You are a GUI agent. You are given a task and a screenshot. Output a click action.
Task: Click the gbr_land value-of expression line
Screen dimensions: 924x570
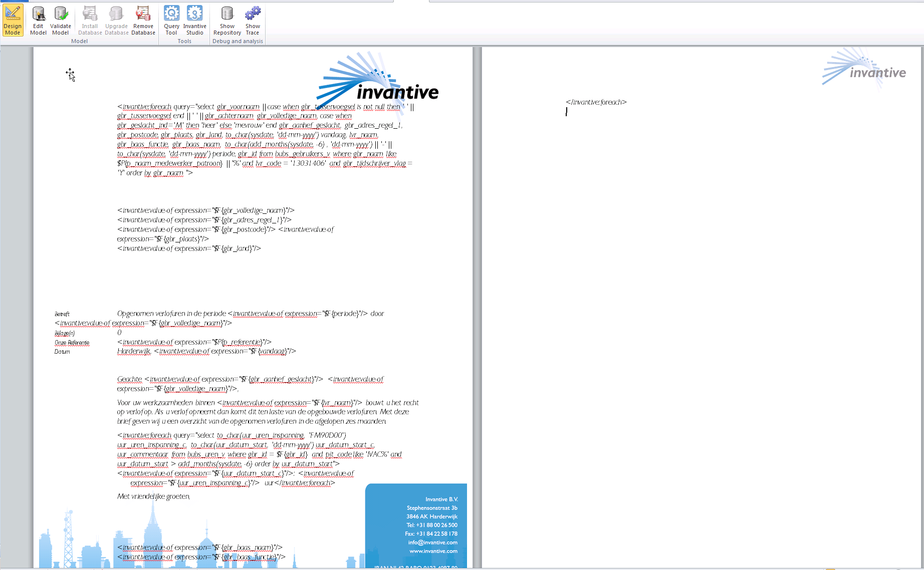(189, 248)
